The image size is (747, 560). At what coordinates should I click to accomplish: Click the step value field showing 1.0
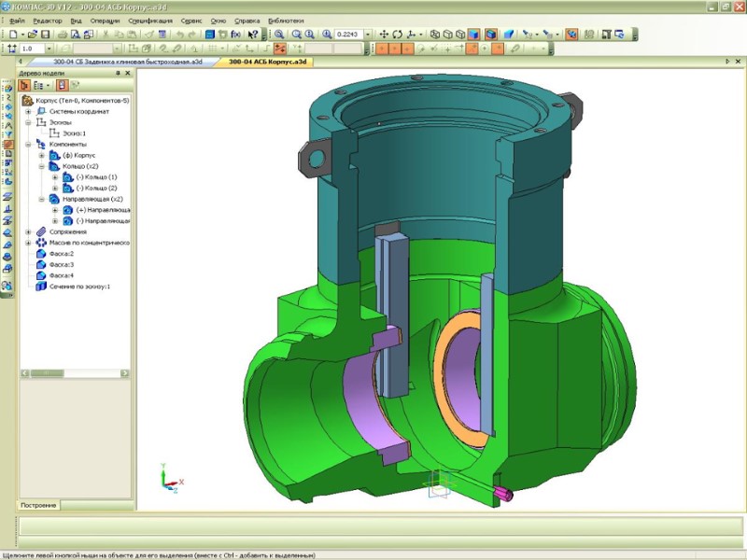(x=33, y=49)
